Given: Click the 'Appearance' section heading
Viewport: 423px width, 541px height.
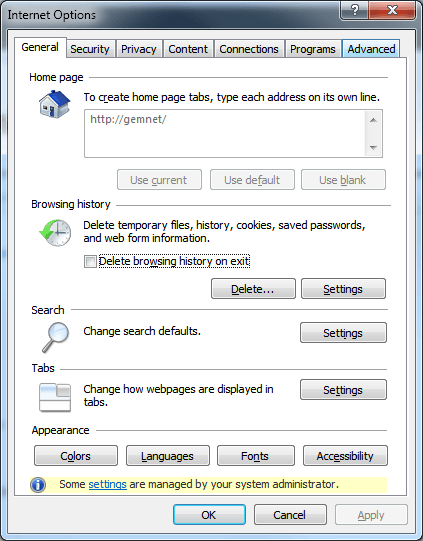Looking at the screenshot, I should tap(60, 430).
